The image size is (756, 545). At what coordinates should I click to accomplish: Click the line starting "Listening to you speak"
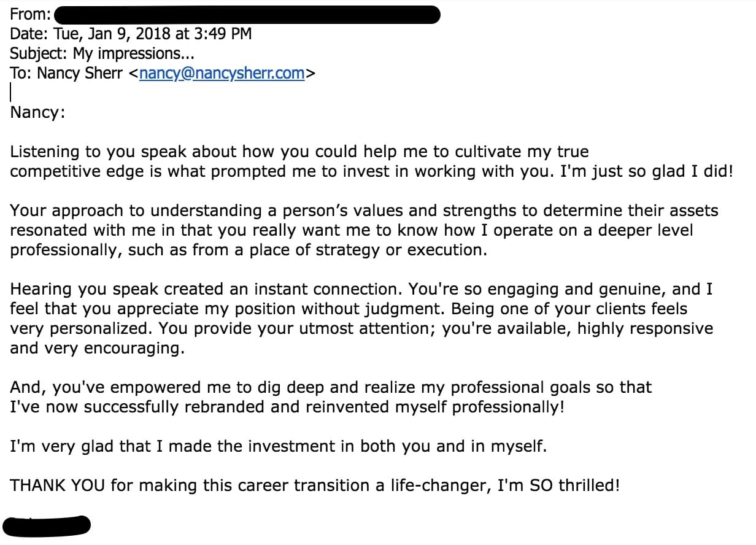tap(299, 152)
